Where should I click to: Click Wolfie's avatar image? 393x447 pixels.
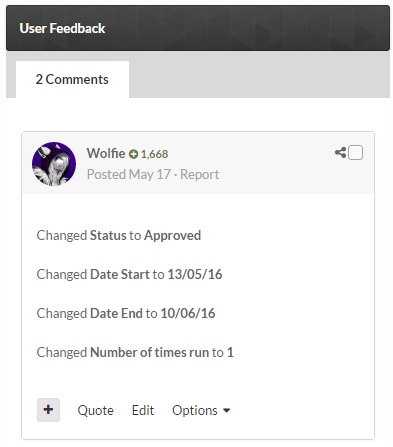pyautogui.click(x=54, y=164)
